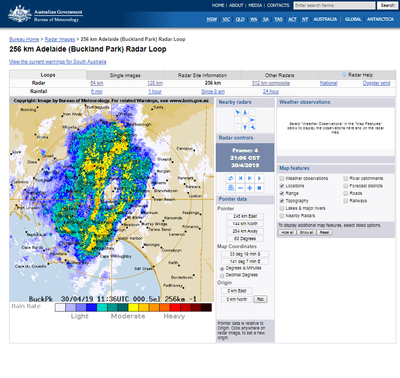The height and width of the screenshot is (378, 400).
Task: Open the National radar link
Action: [x=329, y=83]
